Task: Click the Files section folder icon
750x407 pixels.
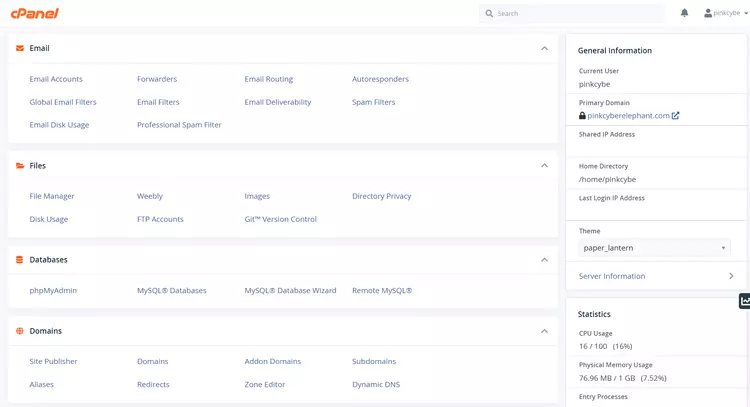Action: 20,165
